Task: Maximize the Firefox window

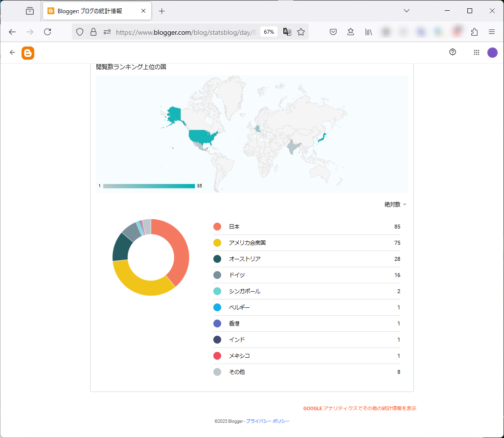Action: click(470, 11)
